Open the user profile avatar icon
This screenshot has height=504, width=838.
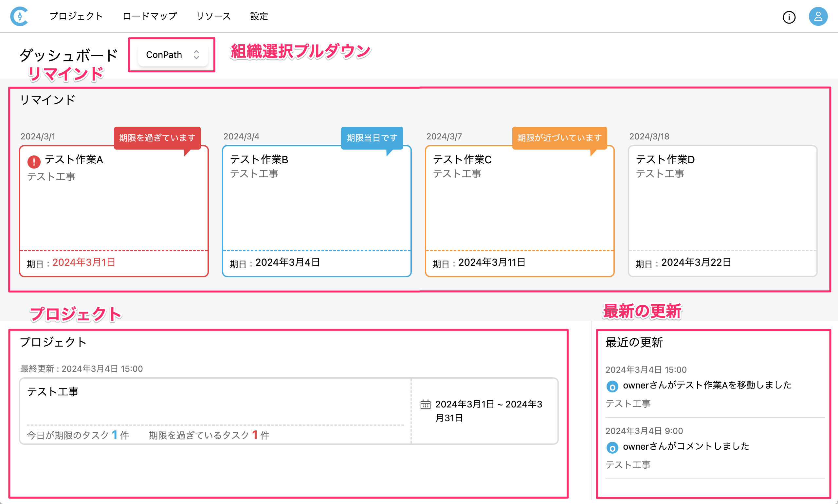click(x=818, y=16)
